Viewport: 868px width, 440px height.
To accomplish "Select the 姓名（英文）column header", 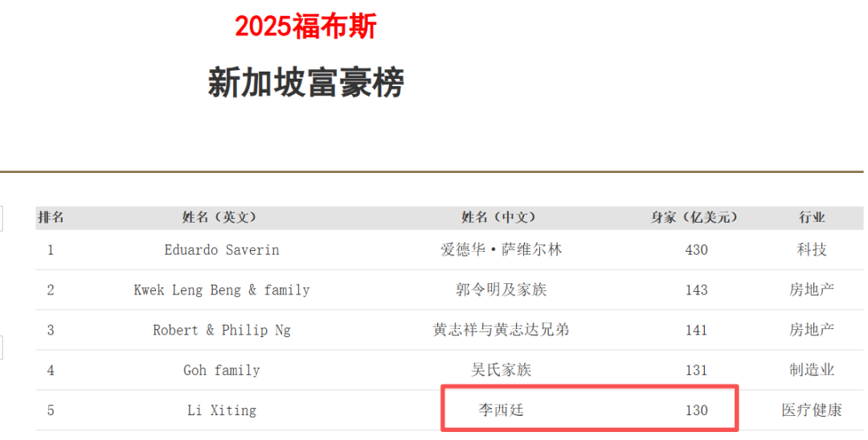I will click(x=221, y=217).
